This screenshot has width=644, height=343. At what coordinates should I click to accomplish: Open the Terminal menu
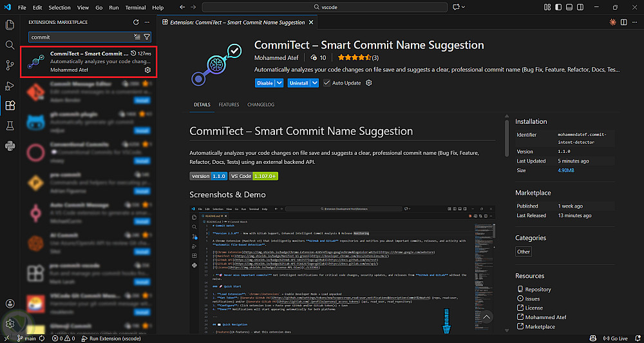pos(135,7)
